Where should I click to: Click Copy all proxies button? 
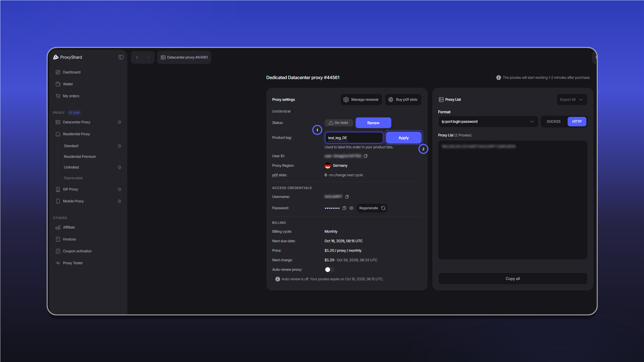pyautogui.click(x=513, y=279)
